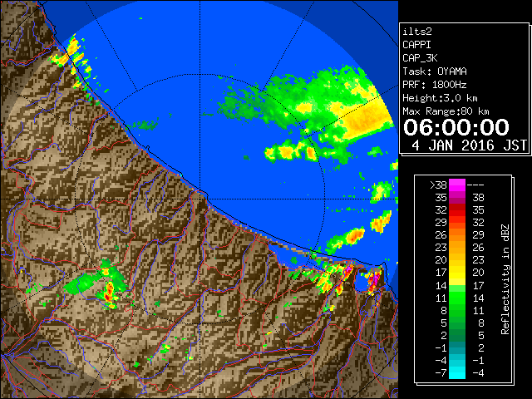The height and width of the screenshot is (399, 532).
Task: Click the 06:00:00 timestamp
Action: pos(456,127)
